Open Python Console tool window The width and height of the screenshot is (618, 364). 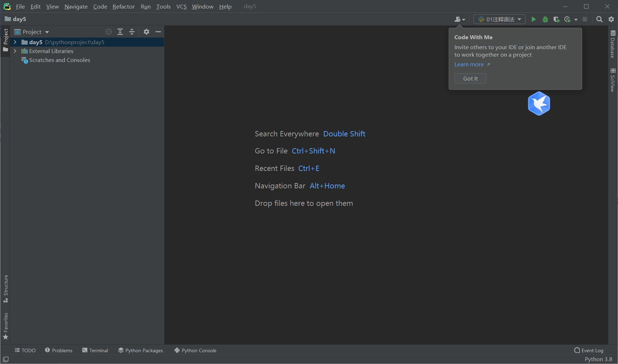[195, 350]
